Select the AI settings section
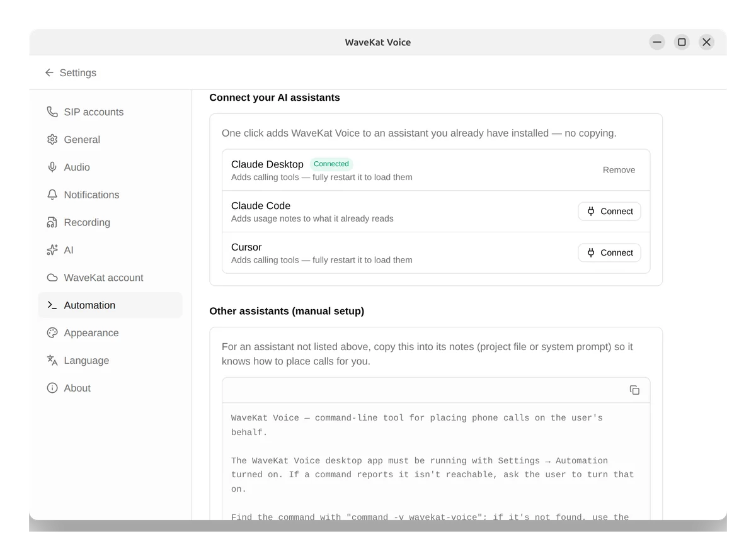The image size is (756, 549). pos(110,250)
